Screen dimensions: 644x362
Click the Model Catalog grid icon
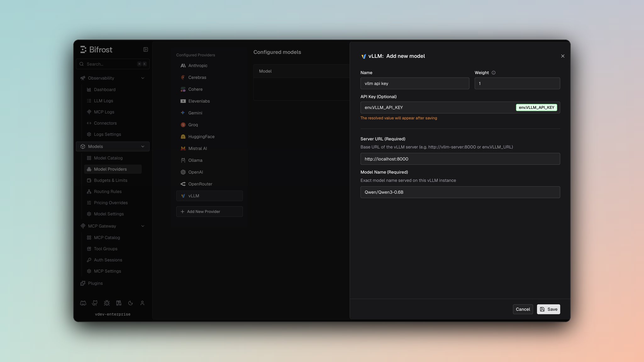89,158
